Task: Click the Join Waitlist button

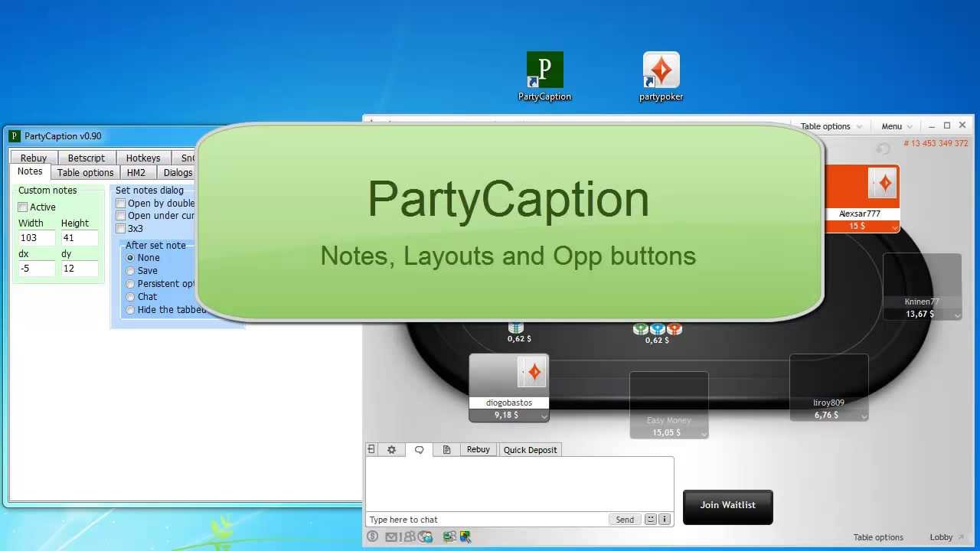Action: [x=727, y=507]
